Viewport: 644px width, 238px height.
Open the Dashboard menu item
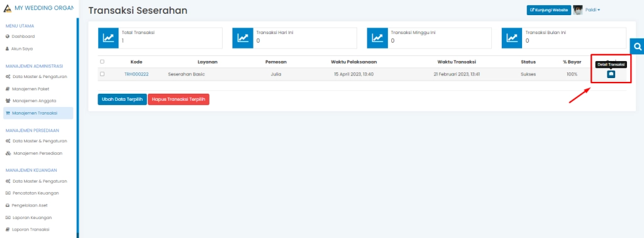20,36
